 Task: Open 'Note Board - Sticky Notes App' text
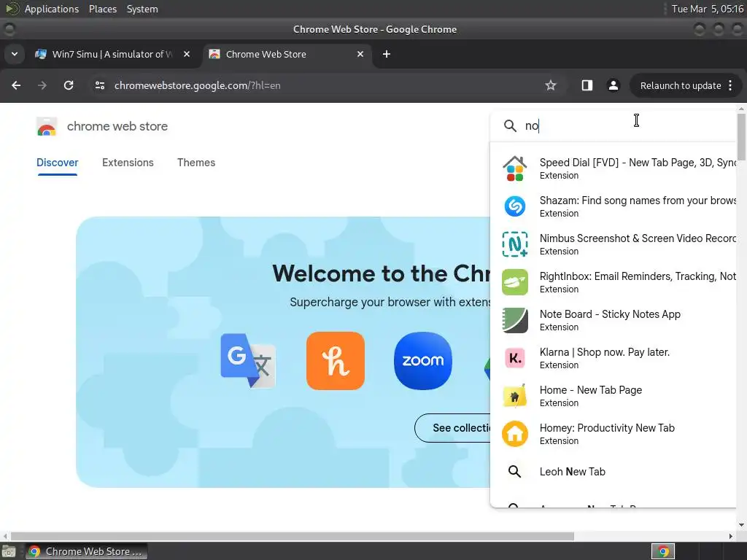(611, 314)
